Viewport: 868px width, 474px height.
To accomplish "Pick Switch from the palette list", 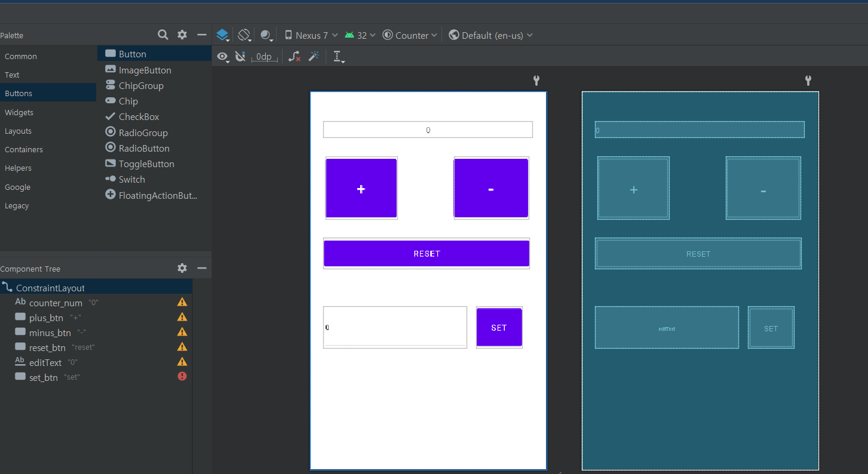I will (154, 179).
